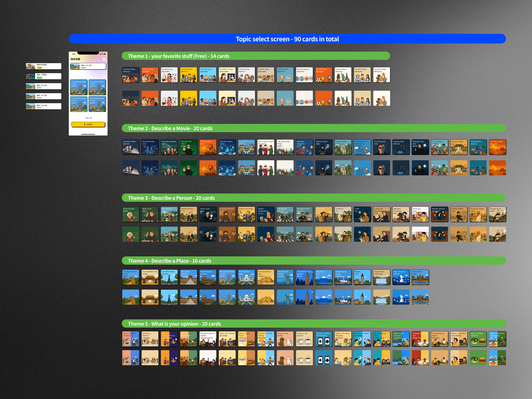This screenshot has height=399, width=532.
Task: Select the labeled Favorite Food card
Action: [266, 75]
